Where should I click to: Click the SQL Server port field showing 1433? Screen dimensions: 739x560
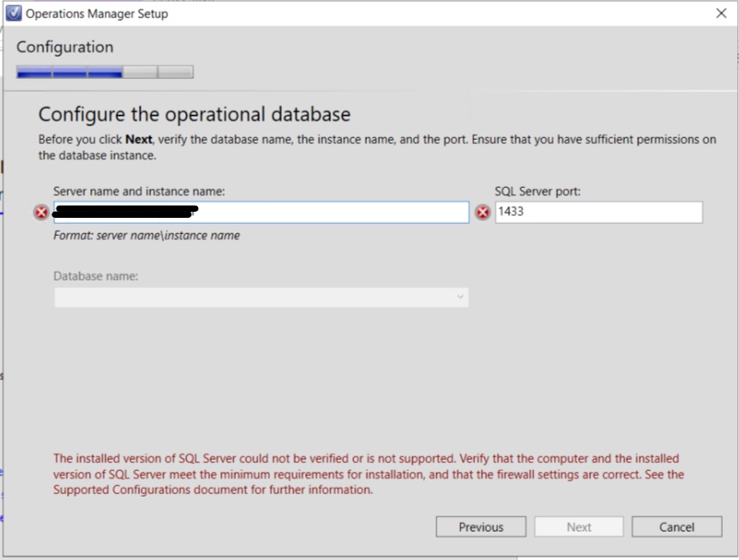(x=598, y=212)
